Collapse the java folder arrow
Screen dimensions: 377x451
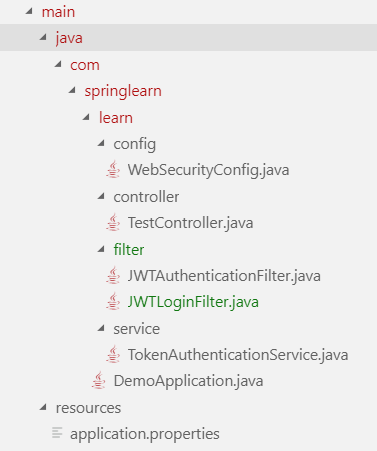point(43,37)
